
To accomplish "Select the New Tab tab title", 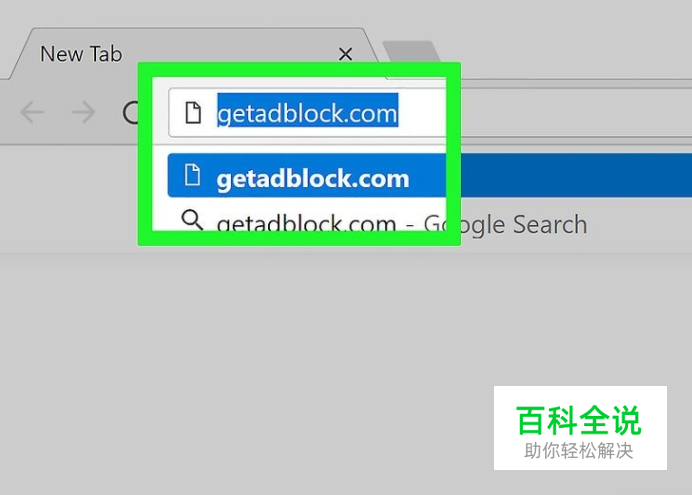I will [x=81, y=54].
